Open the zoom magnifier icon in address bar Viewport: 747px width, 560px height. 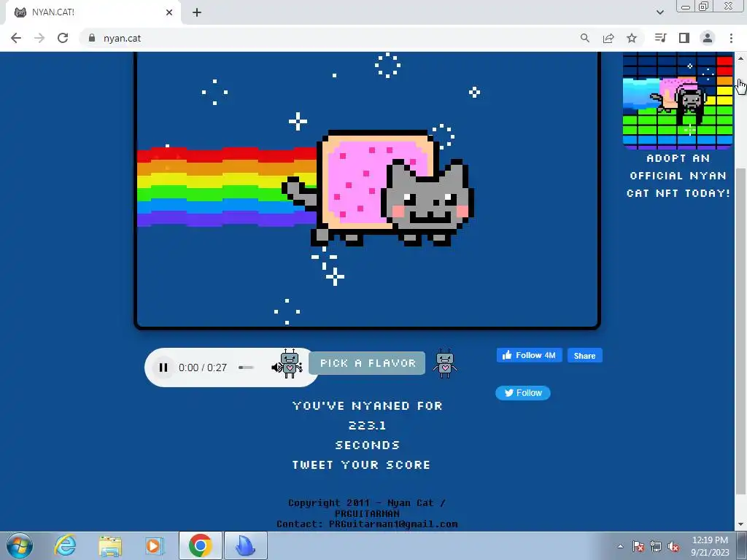pyautogui.click(x=585, y=38)
